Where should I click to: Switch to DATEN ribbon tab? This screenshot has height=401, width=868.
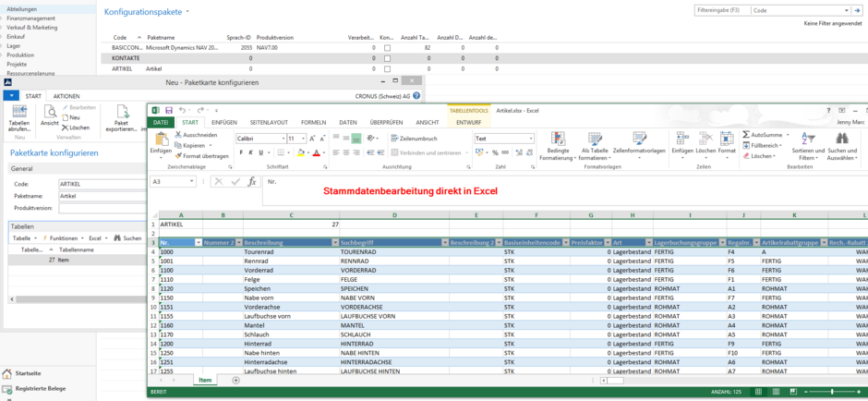pos(347,122)
